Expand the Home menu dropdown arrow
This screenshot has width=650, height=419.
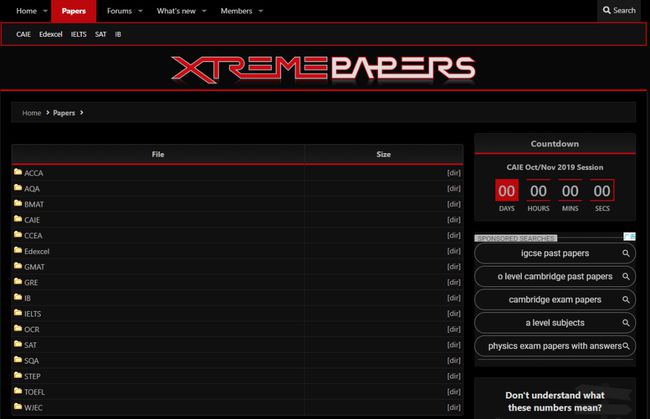(x=46, y=10)
